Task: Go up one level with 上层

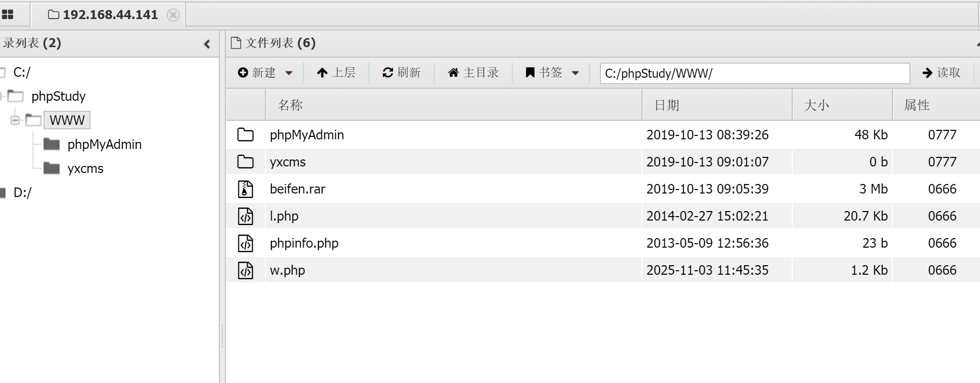Action: (336, 73)
